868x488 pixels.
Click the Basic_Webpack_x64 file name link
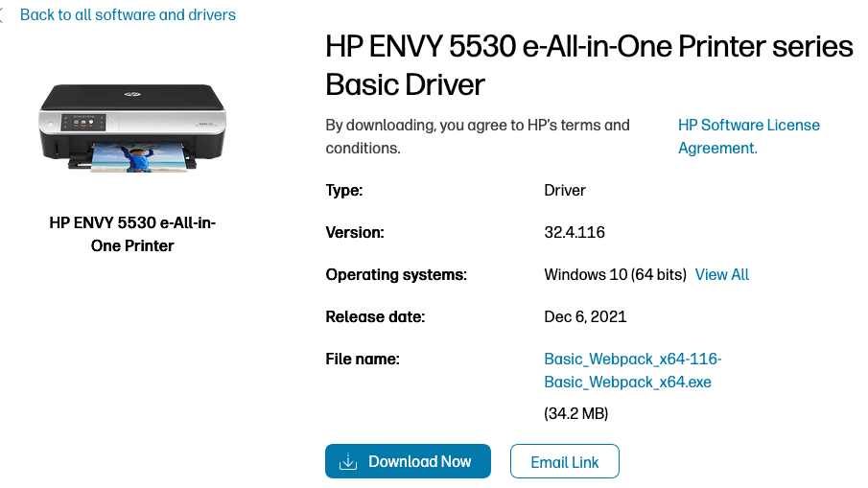(x=632, y=370)
